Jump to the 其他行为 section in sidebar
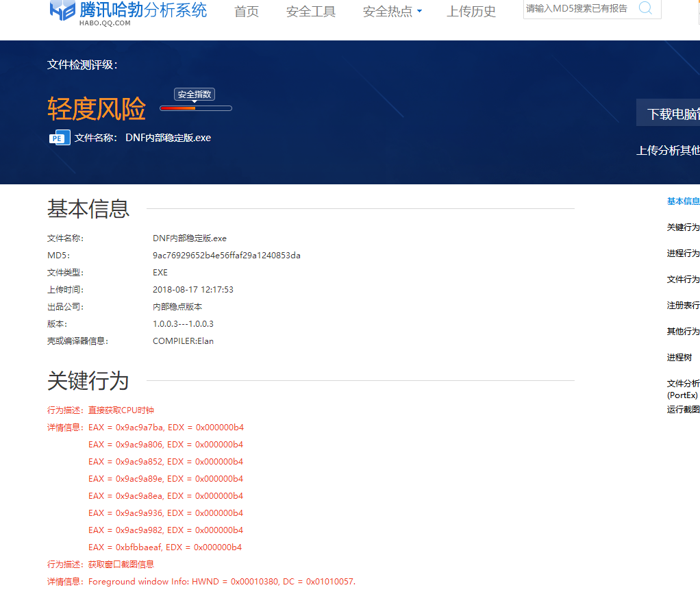This screenshot has height=592, width=700. [683, 331]
